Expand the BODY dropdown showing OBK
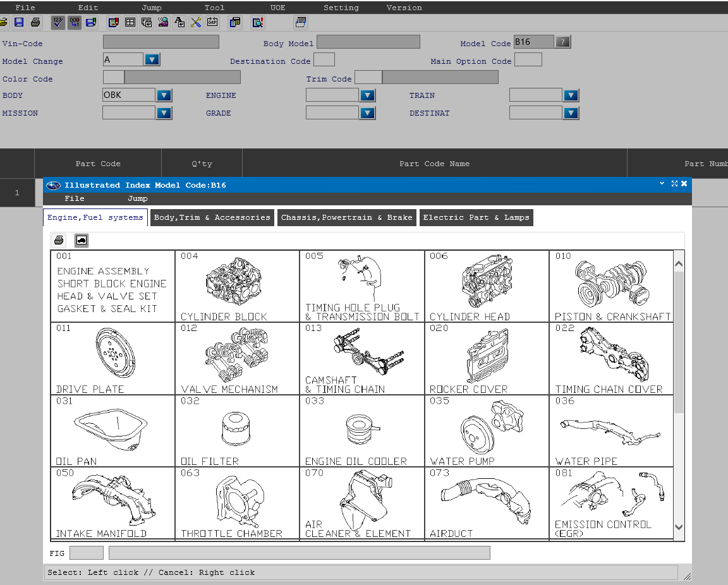Screen dimensions: 728x585 pos(164,95)
